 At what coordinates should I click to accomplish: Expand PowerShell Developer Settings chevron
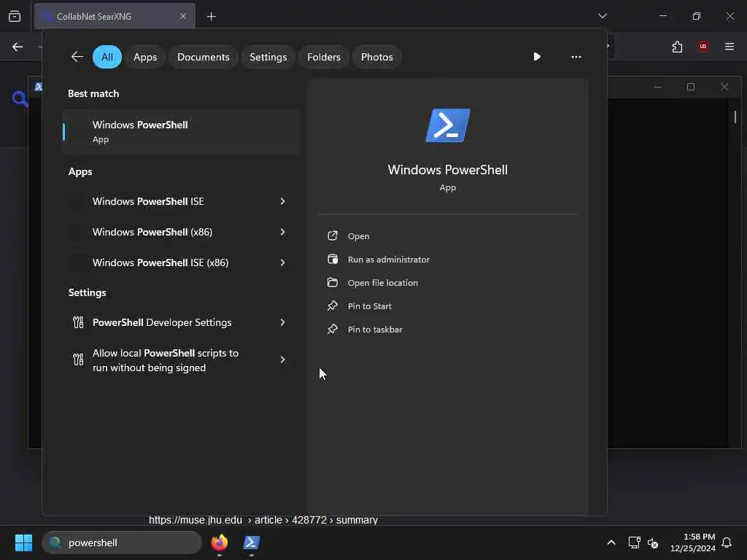click(x=282, y=322)
